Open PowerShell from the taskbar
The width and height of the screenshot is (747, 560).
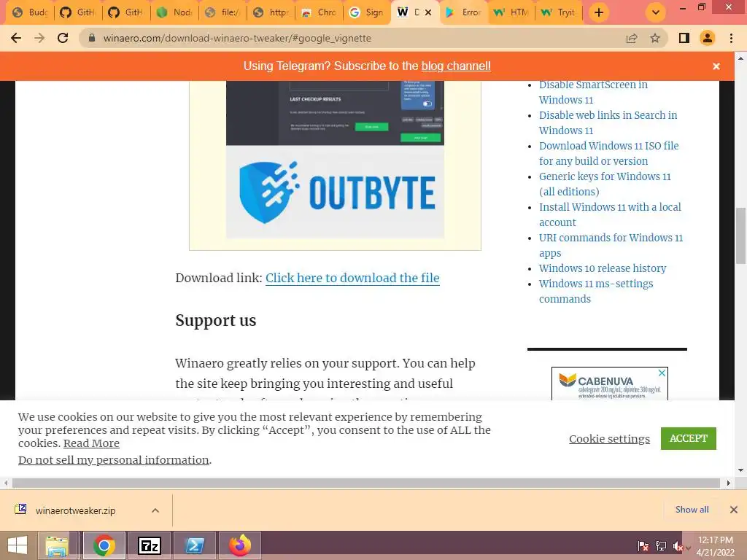[194, 545]
